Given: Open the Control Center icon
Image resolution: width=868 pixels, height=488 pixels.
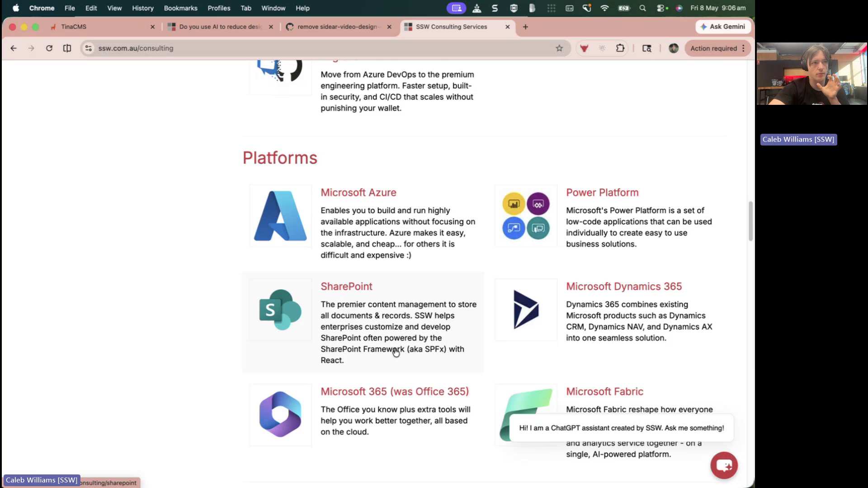Looking at the screenshot, I should pos(662,8).
